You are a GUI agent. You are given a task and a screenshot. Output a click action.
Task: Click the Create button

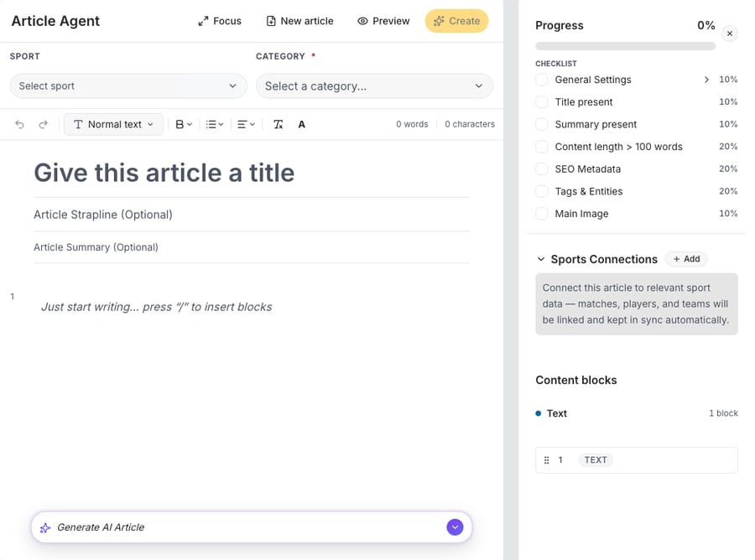pos(456,21)
